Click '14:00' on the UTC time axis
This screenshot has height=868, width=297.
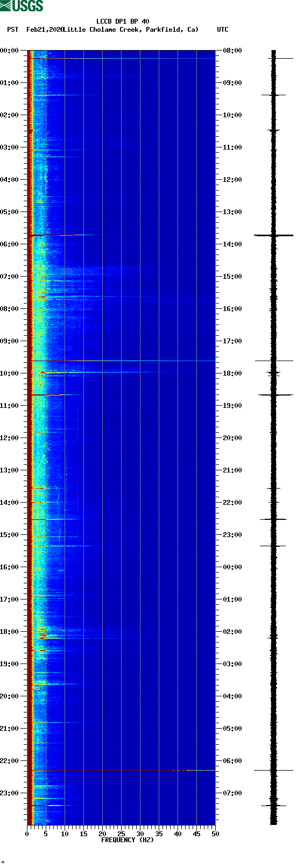pyautogui.click(x=232, y=244)
